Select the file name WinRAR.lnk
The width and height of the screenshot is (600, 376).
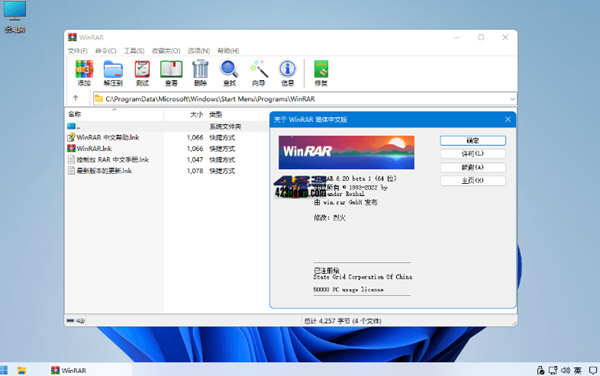[x=94, y=148]
